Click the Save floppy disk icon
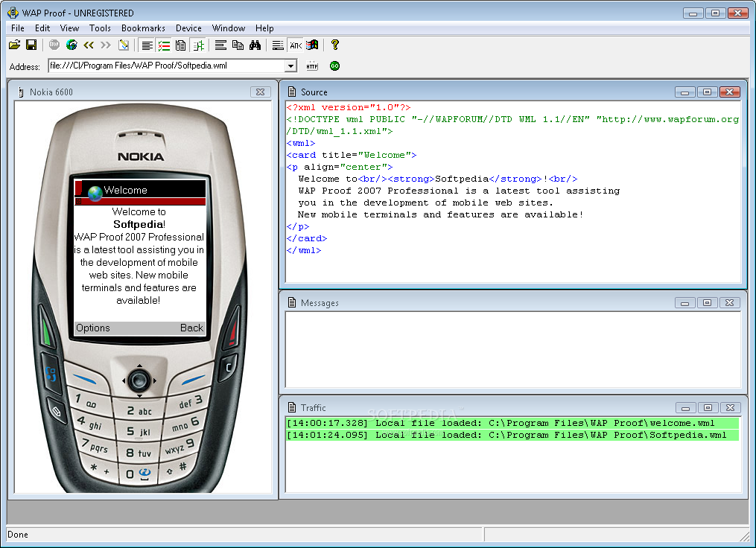 pos(31,45)
